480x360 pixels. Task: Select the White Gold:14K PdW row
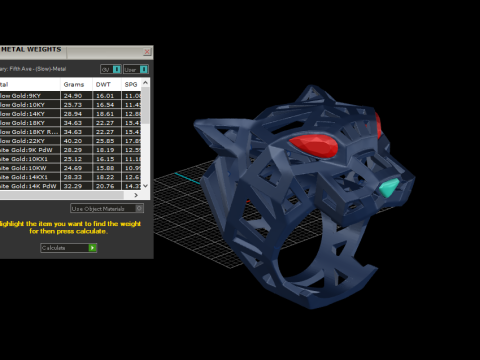[70, 186]
